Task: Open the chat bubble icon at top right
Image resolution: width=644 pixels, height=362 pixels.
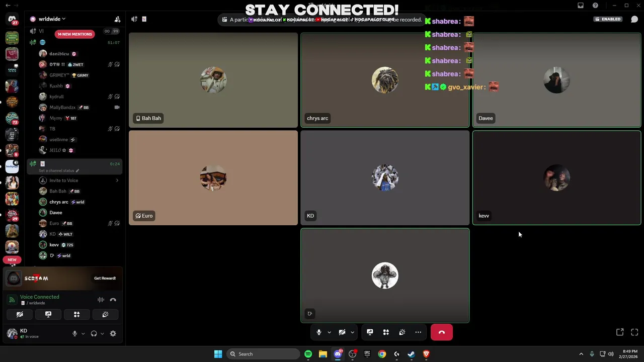Action: click(x=634, y=19)
